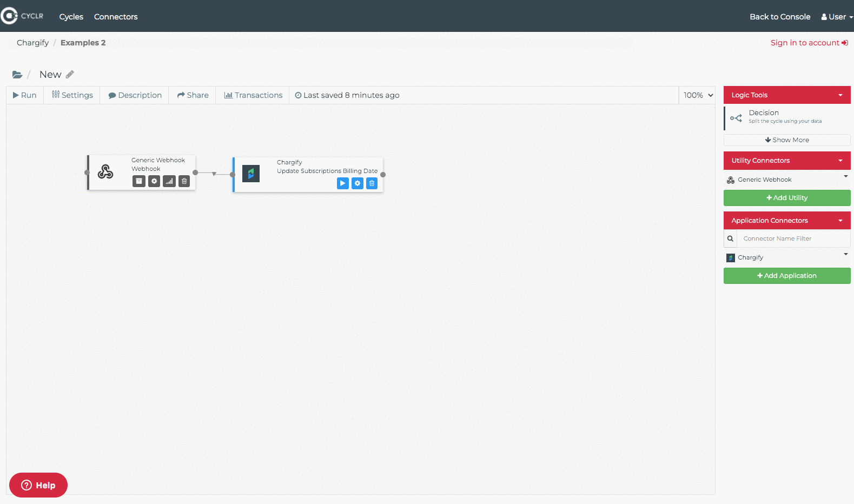Expand the Chargify application dropdown
Viewport: 854px width, 504px height.
846,254
